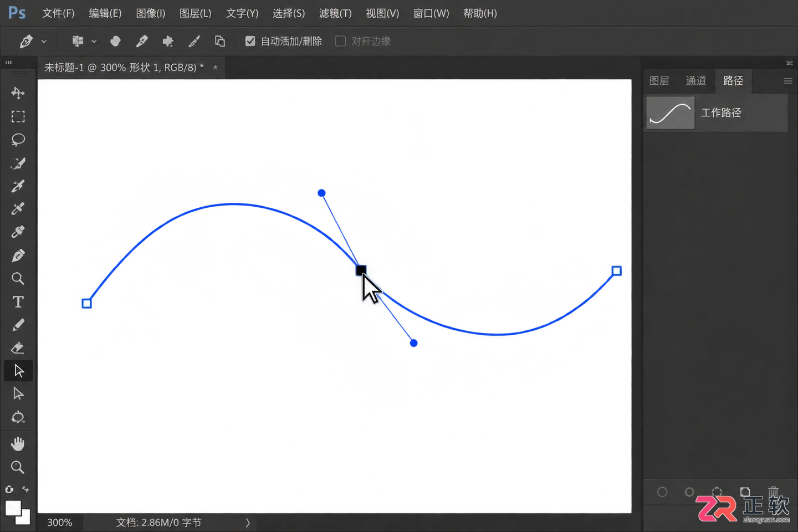Screen dimensions: 798x532
Task: Select the Lasso tool
Action: click(x=18, y=140)
